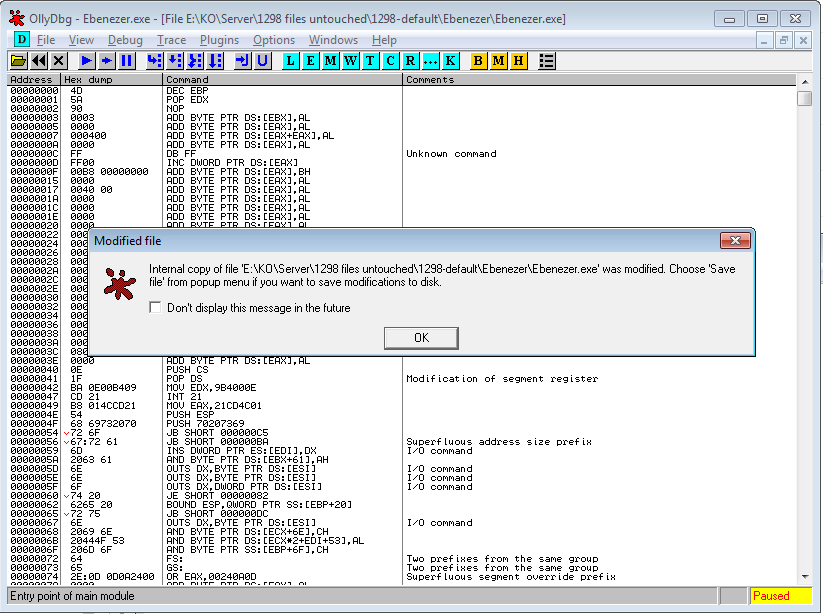
Task: Click the Trace over toolbar icon
Action: click(216, 61)
